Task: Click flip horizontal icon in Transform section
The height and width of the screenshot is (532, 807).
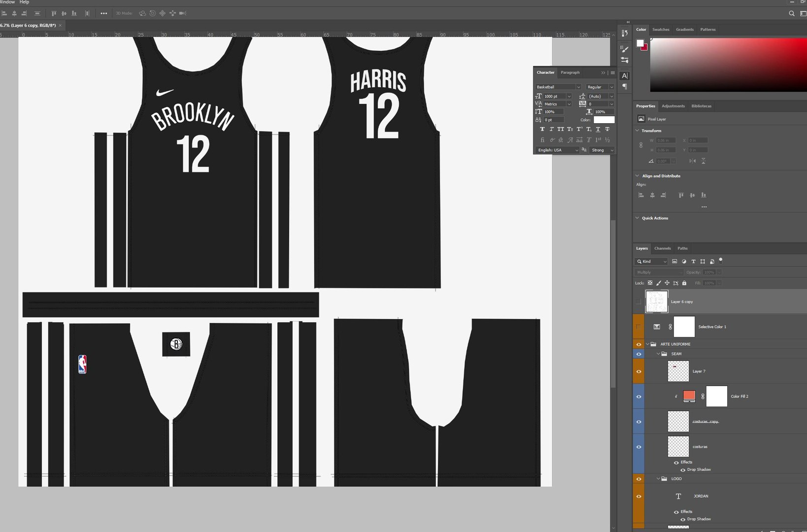Action: click(692, 161)
